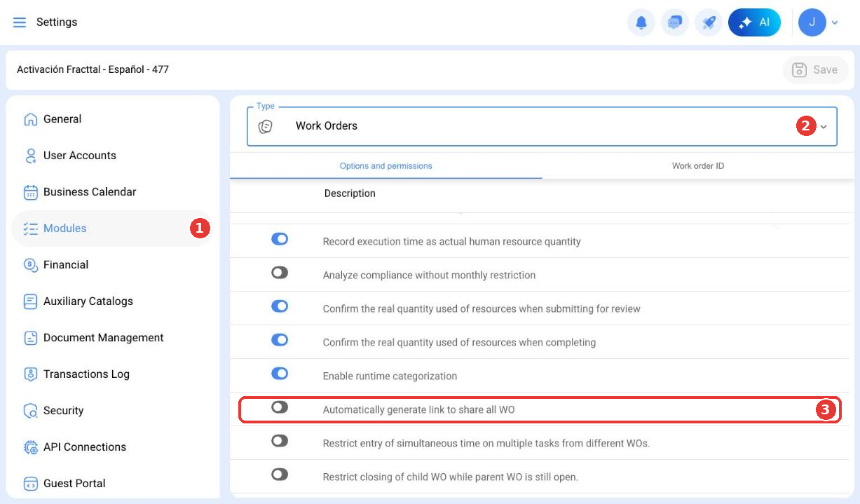Image resolution: width=860 pixels, height=504 pixels.
Task: Toggle Analyze compliance without monthly restriction
Action: coord(280,273)
